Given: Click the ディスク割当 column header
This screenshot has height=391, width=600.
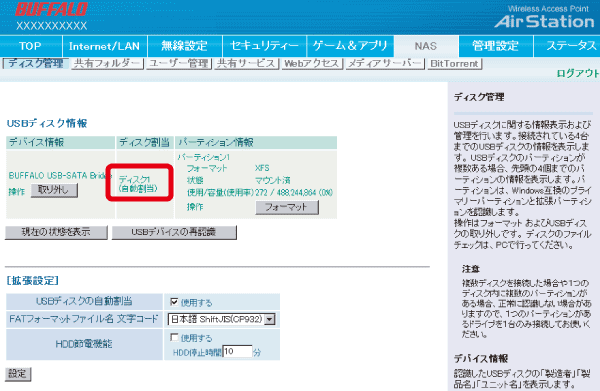Looking at the screenshot, I should tap(144, 142).
